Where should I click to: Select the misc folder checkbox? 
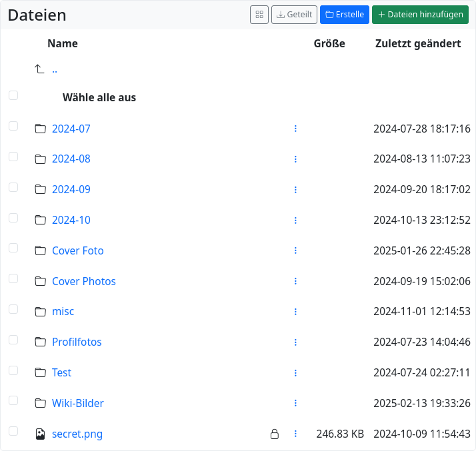(13, 309)
